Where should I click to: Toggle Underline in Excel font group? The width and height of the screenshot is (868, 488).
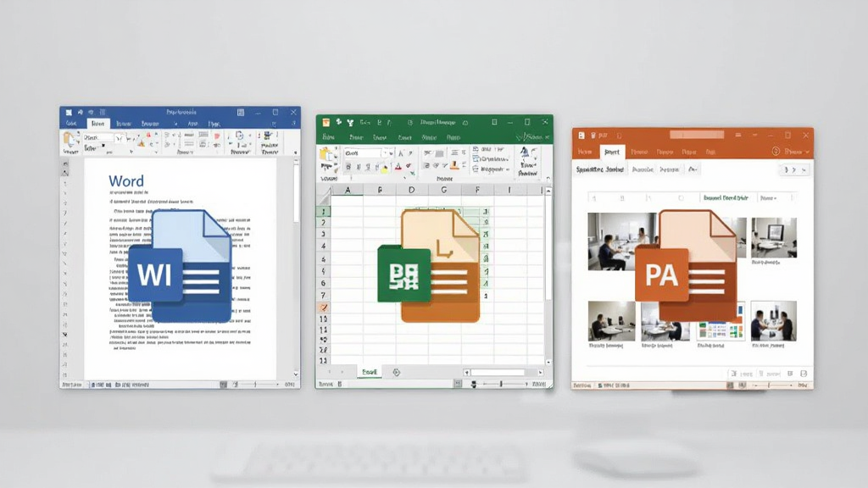pos(368,167)
